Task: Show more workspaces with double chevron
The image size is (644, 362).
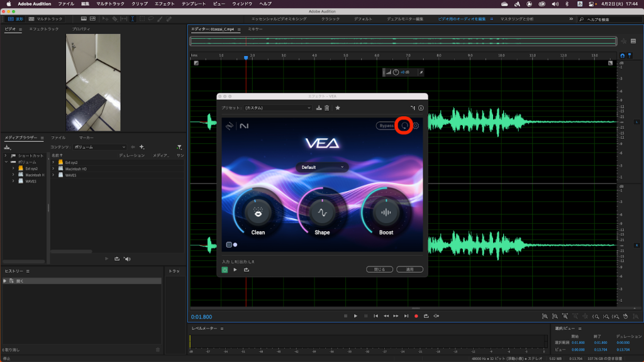Action: [x=571, y=19]
